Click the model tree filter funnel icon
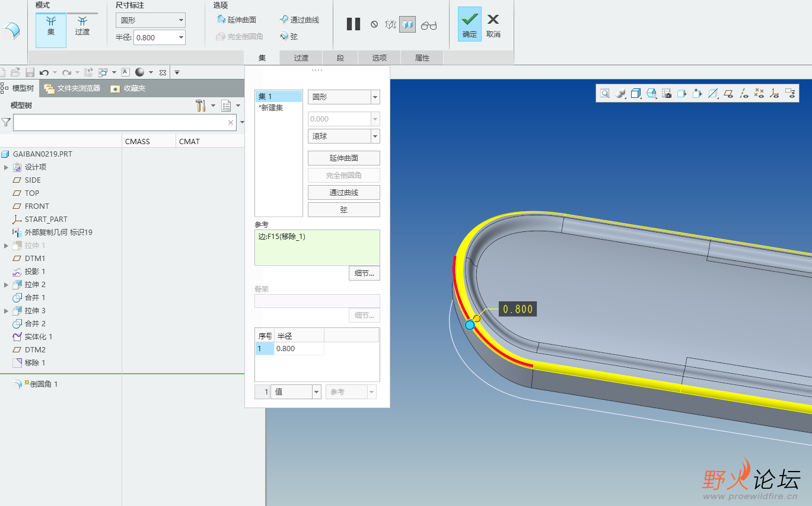This screenshot has width=812, height=506. (x=6, y=122)
